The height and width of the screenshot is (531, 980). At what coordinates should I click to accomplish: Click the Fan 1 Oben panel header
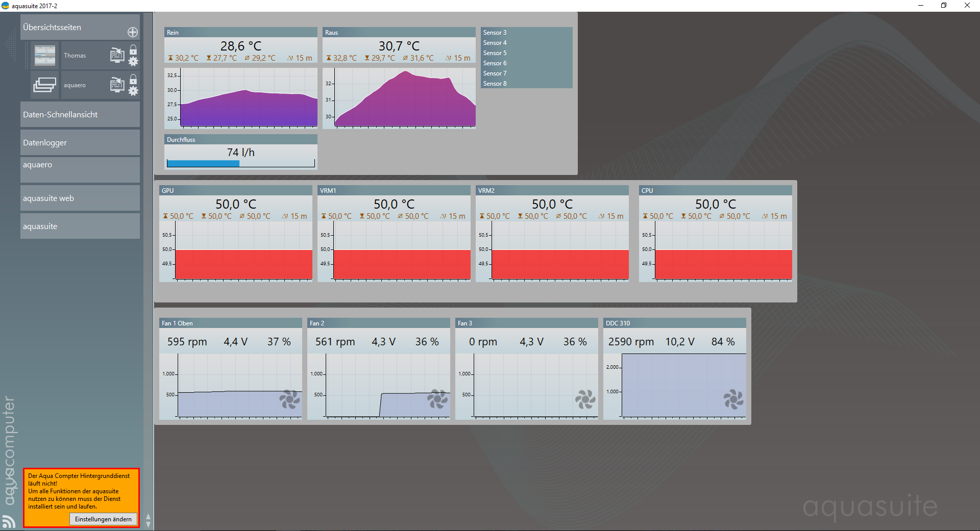pos(231,323)
